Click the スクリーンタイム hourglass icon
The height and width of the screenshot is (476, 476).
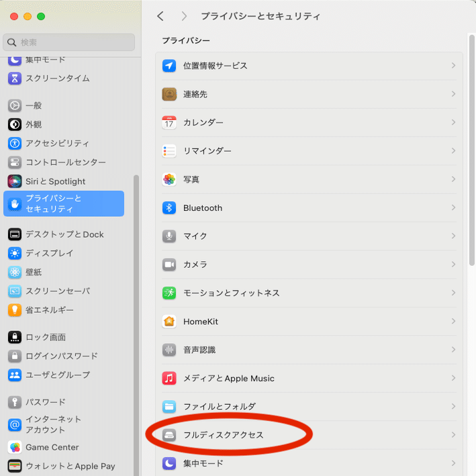[15, 79]
